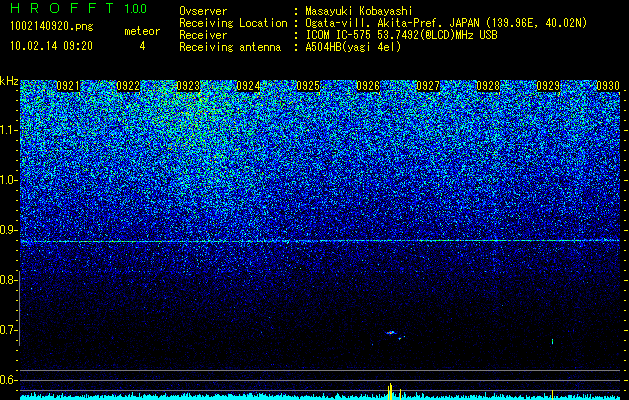Click the version number 1.00
The height and width of the screenshot is (400, 629).
pos(136,9)
